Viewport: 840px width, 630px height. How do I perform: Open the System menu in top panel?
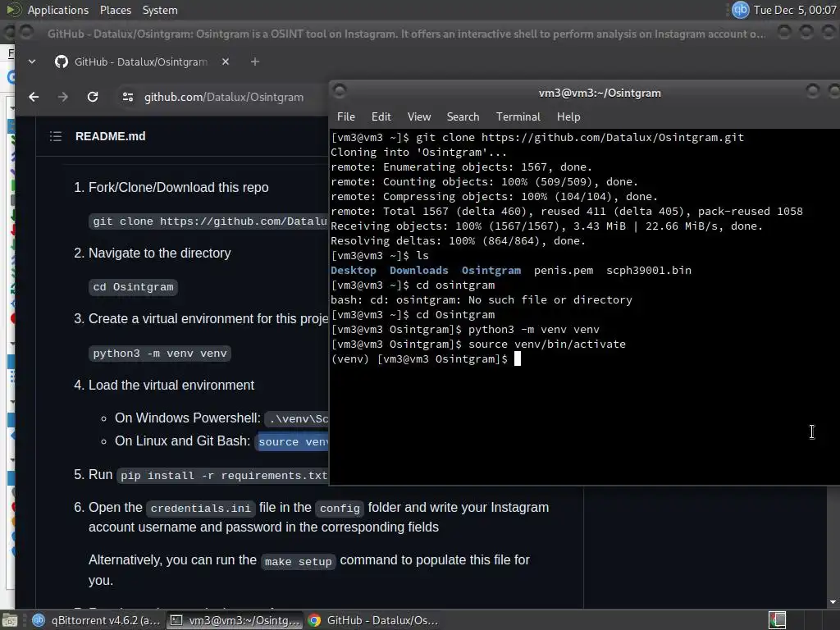point(160,10)
